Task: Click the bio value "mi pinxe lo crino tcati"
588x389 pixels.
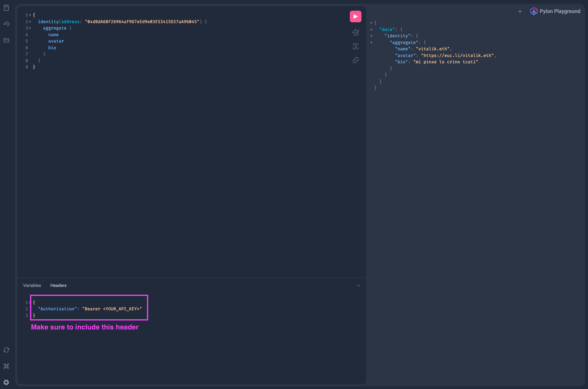Action: click(446, 62)
